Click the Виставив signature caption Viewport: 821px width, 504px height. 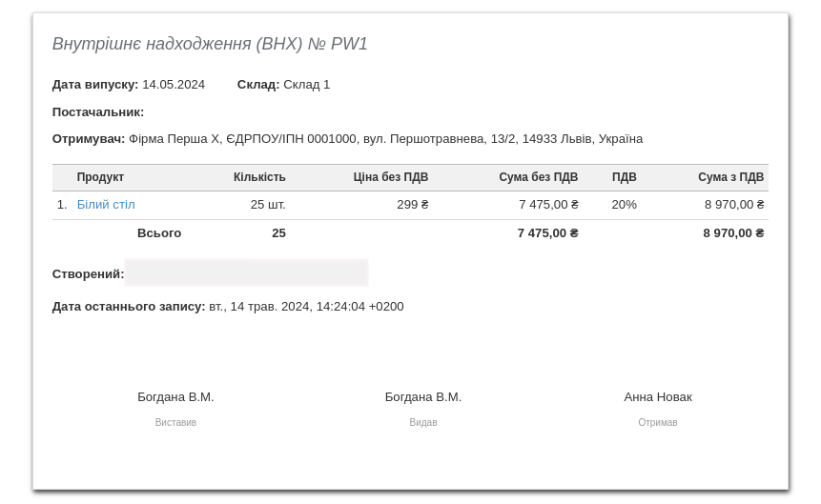click(x=175, y=423)
